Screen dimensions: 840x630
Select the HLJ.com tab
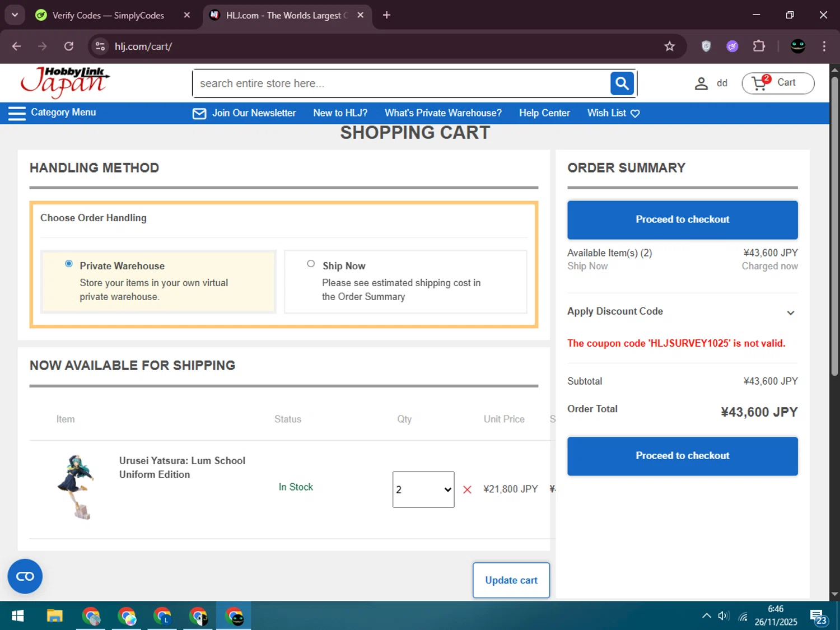(x=287, y=15)
